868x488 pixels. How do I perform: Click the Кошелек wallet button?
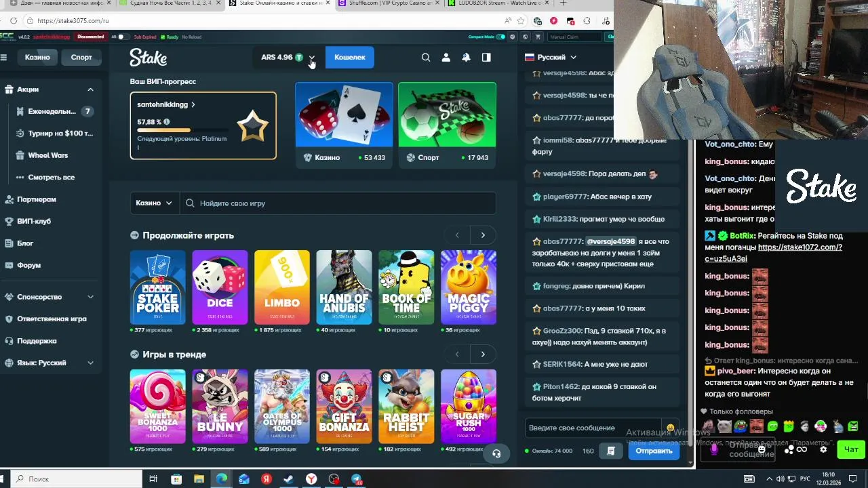coord(350,58)
